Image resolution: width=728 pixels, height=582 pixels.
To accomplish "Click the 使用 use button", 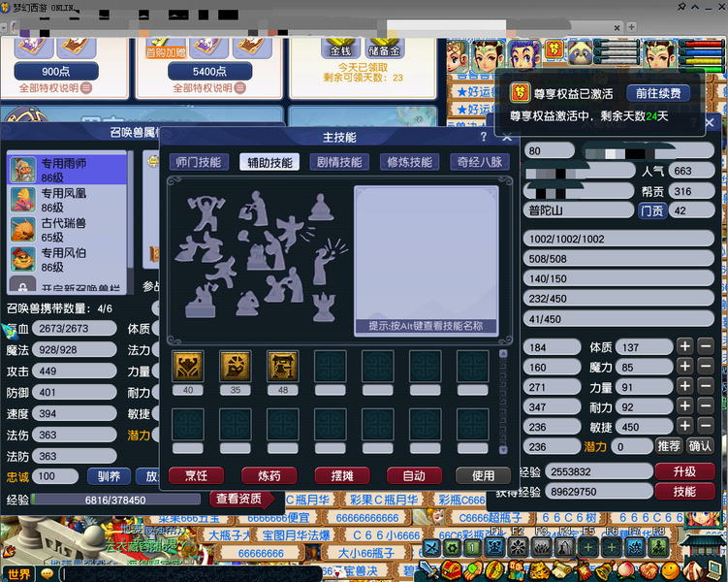I will 484,475.
